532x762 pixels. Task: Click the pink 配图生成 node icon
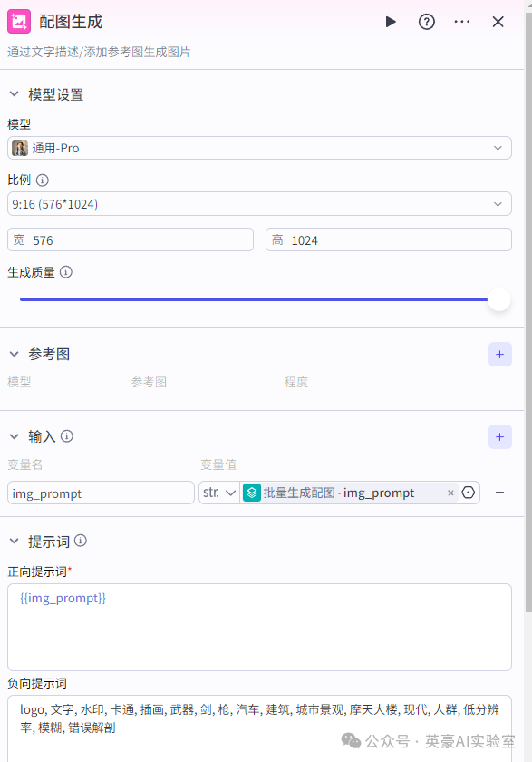pos(19,22)
